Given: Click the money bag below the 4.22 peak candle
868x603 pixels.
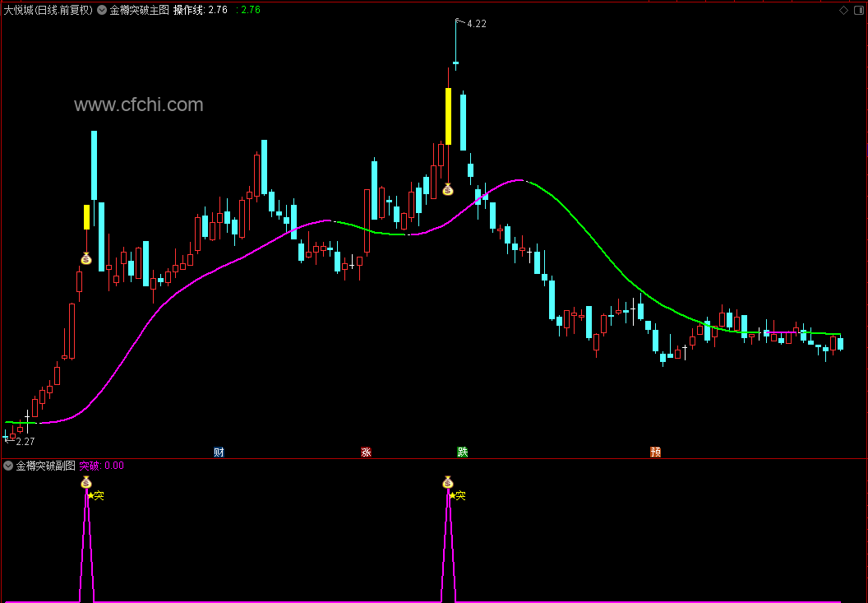Looking at the screenshot, I should (x=448, y=189).
